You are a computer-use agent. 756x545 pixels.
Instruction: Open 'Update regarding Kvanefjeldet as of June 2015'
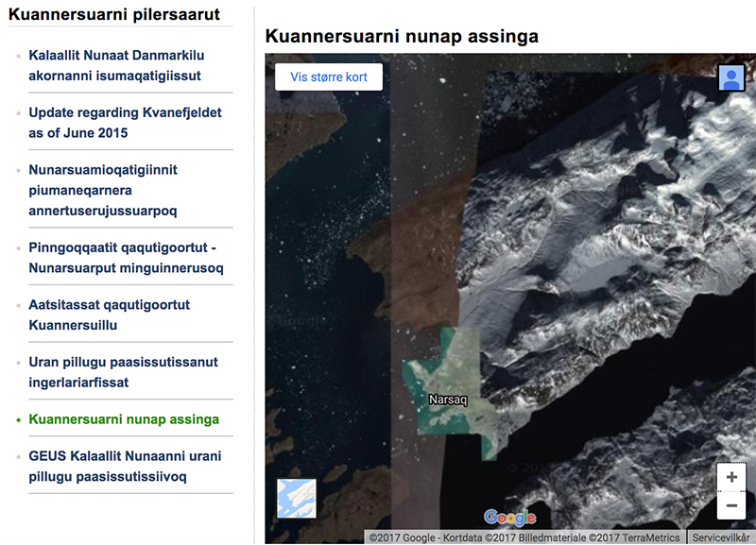click(125, 123)
